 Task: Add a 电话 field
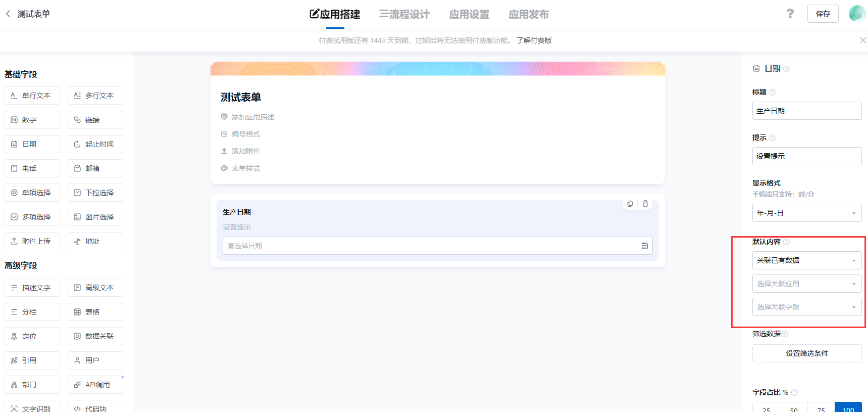tap(32, 168)
